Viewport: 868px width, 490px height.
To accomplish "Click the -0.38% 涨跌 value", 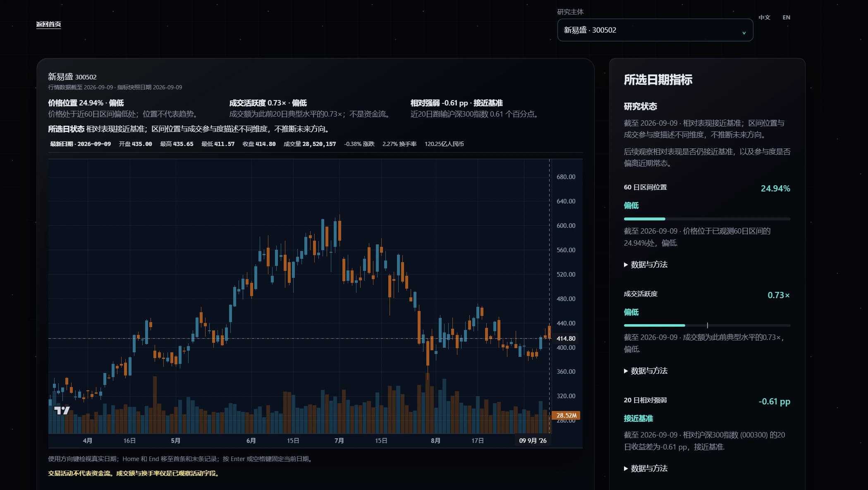I will (x=359, y=144).
